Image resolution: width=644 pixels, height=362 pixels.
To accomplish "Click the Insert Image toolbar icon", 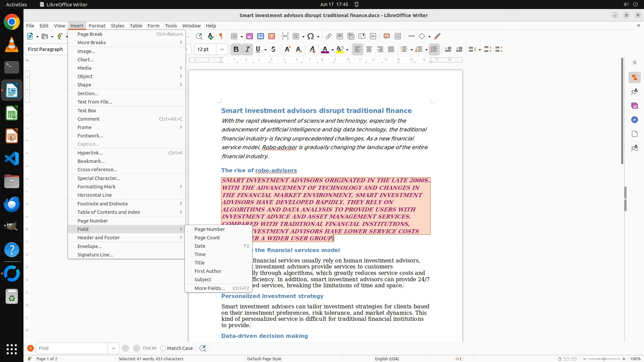I will tap(250, 36).
